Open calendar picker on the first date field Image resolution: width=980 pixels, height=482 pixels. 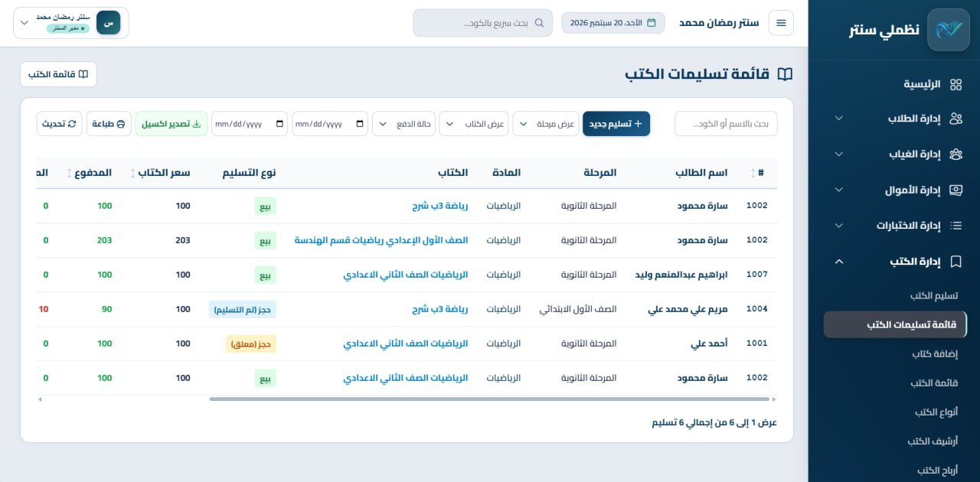[361, 124]
